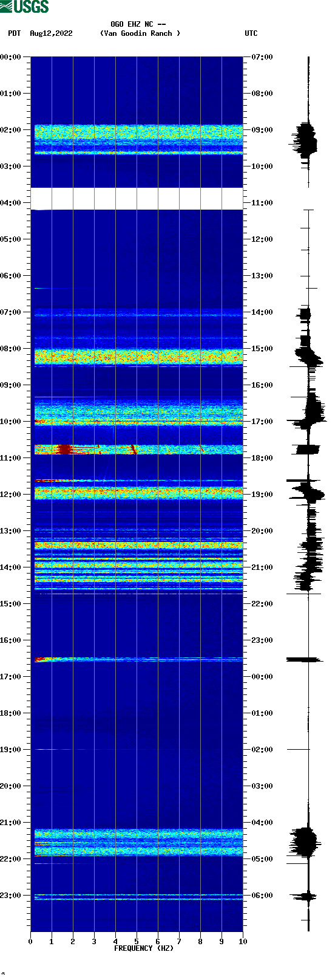Click the date label Aug12,2022

51,33
